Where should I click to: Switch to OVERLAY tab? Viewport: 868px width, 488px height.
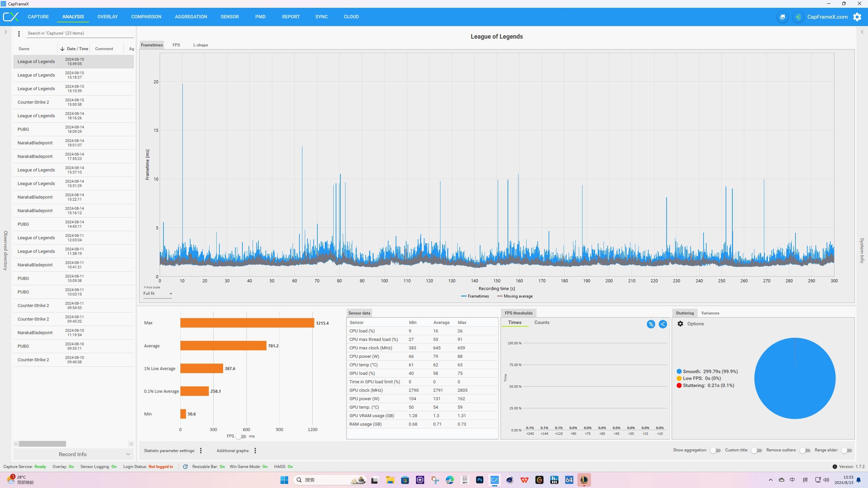tap(107, 17)
